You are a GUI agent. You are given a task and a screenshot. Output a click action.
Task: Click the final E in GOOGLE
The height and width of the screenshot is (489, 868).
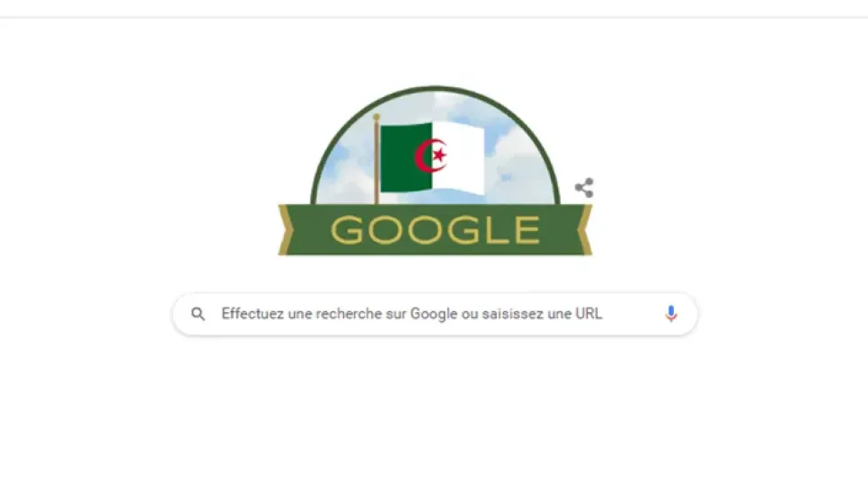[527, 230]
